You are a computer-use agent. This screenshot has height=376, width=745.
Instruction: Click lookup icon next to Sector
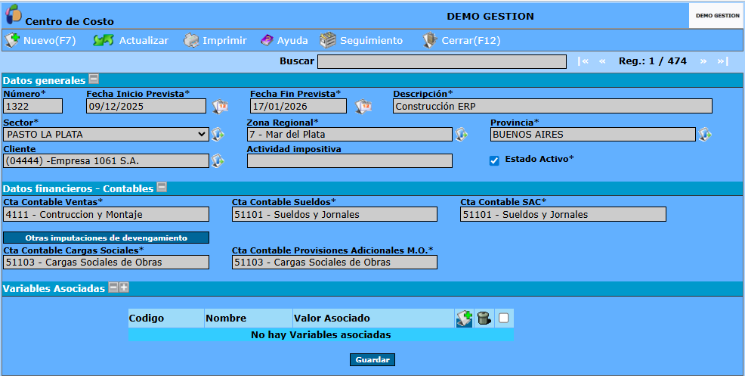pos(218,135)
